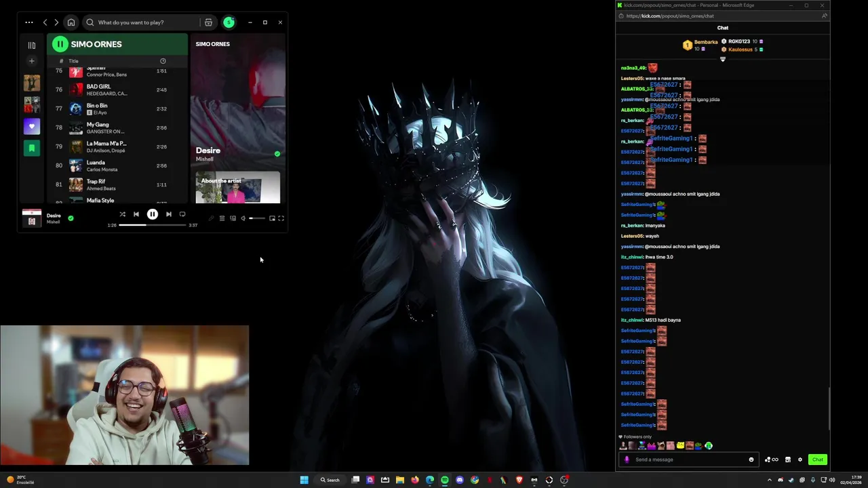
Task: Click the Spotify search field
Action: (x=142, y=22)
